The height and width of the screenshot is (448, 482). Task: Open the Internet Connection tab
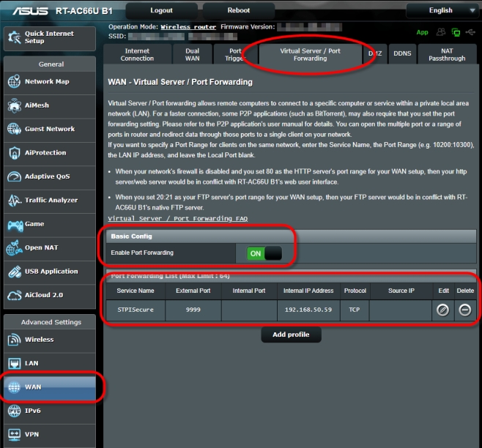[137, 54]
